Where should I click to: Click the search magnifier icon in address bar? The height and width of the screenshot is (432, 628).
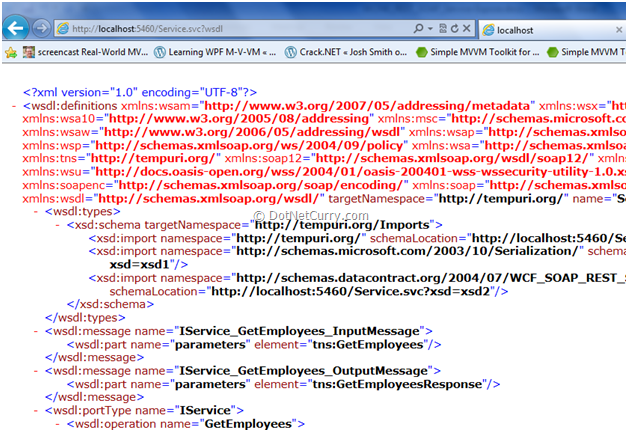[x=419, y=28]
